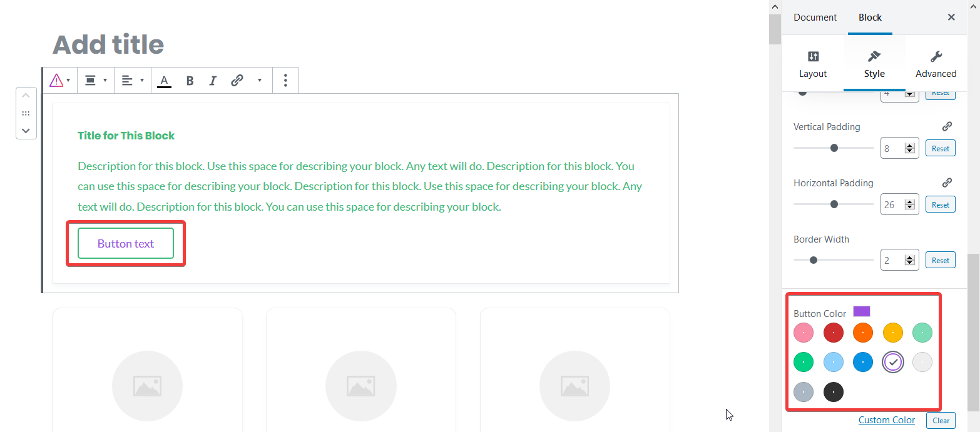
Task: Pick the amber yellow button color
Action: pyautogui.click(x=893, y=333)
